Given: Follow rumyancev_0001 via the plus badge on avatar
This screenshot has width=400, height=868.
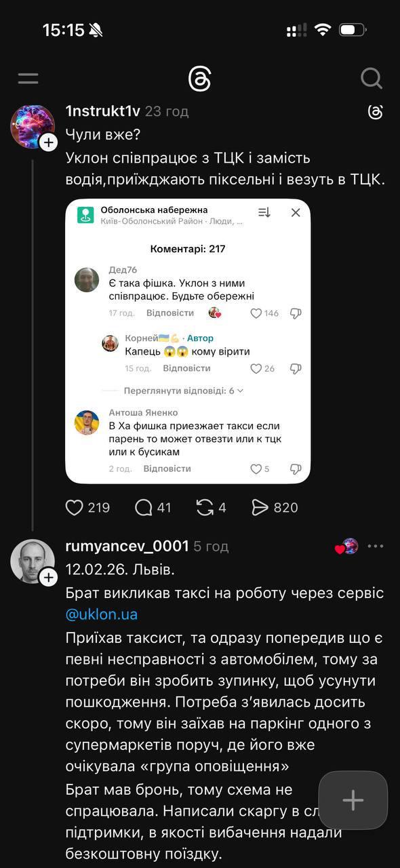Looking at the screenshot, I should tap(47, 577).
